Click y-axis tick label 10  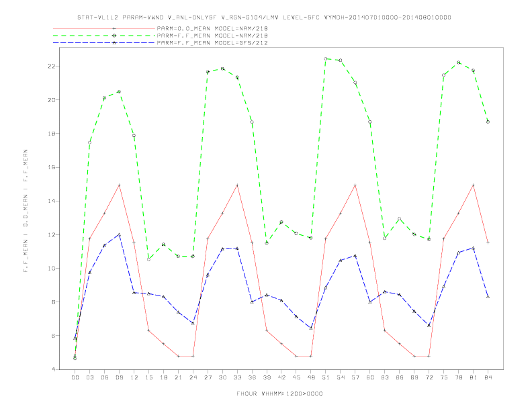coord(51,268)
